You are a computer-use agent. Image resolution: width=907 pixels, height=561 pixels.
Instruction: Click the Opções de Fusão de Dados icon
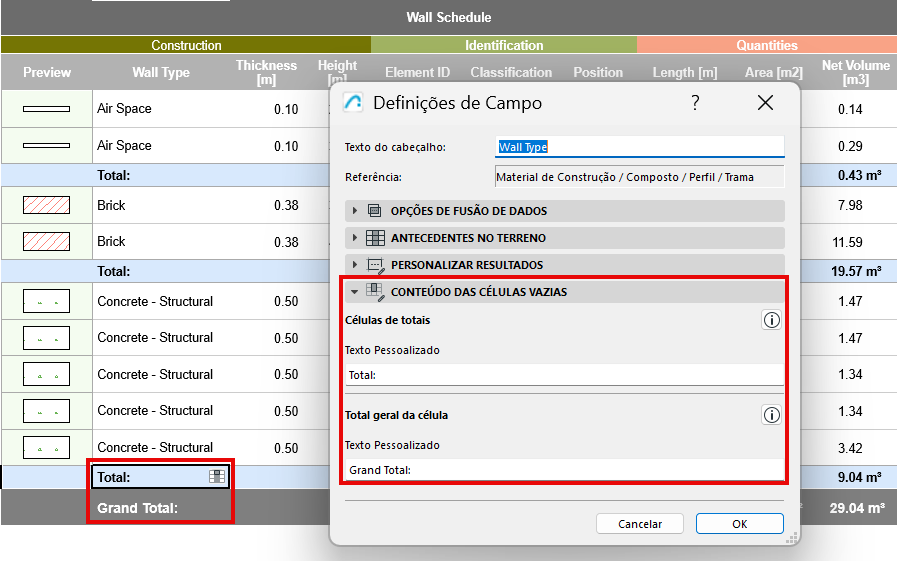tap(375, 211)
